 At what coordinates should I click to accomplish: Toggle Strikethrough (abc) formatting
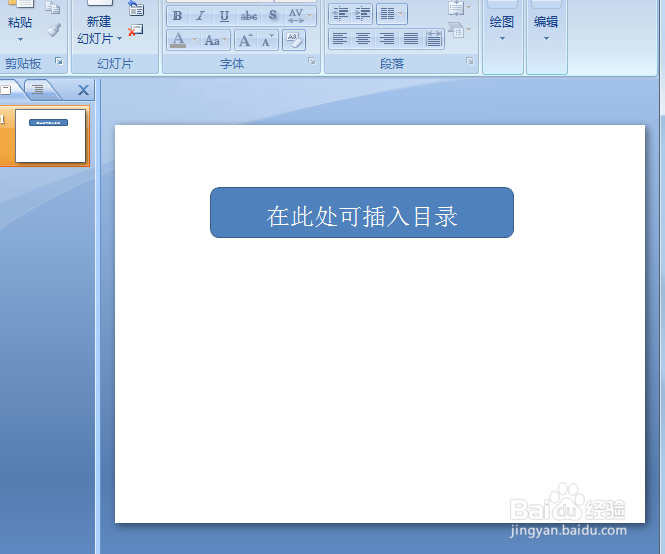pyautogui.click(x=249, y=16)
